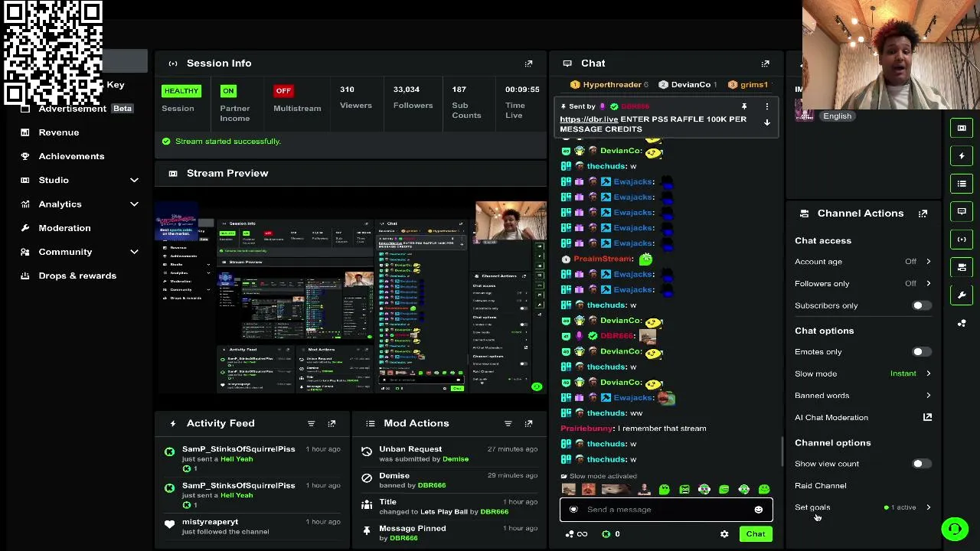The image size is (980, 551).
Task: Open the Set goals arrow
Action: [928, 507]
